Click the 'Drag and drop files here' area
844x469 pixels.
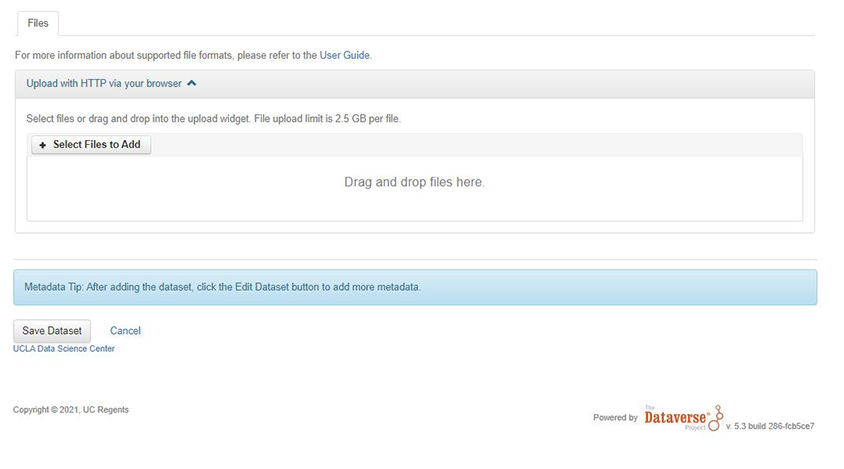pos(414,188)
